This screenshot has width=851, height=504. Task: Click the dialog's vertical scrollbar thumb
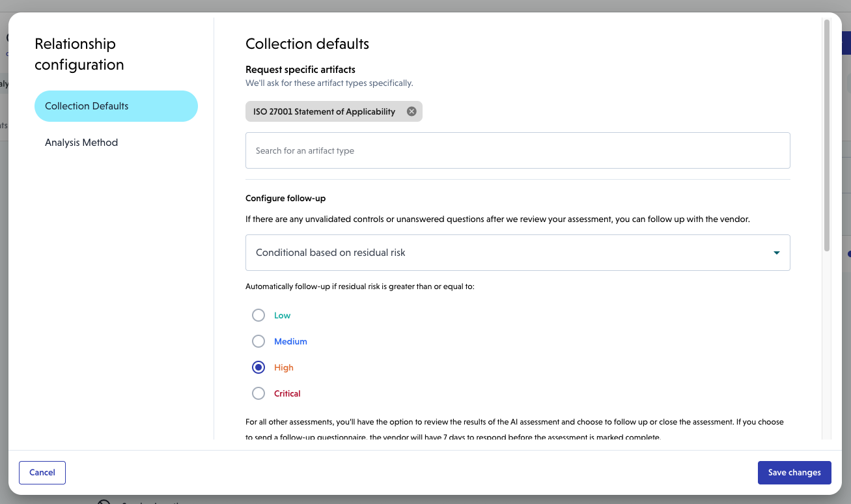pyautogui.click(x=827, y=135)
